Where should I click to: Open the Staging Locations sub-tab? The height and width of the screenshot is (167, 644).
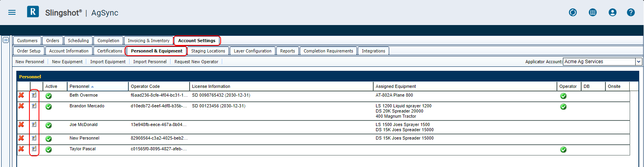208,51
